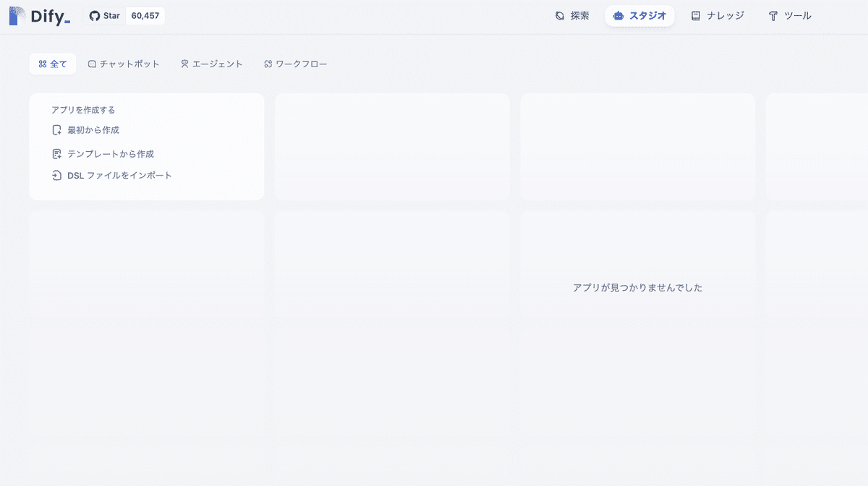Open the ナレッジ tab
The image size is (868, 486).
[x=718, y=16]
